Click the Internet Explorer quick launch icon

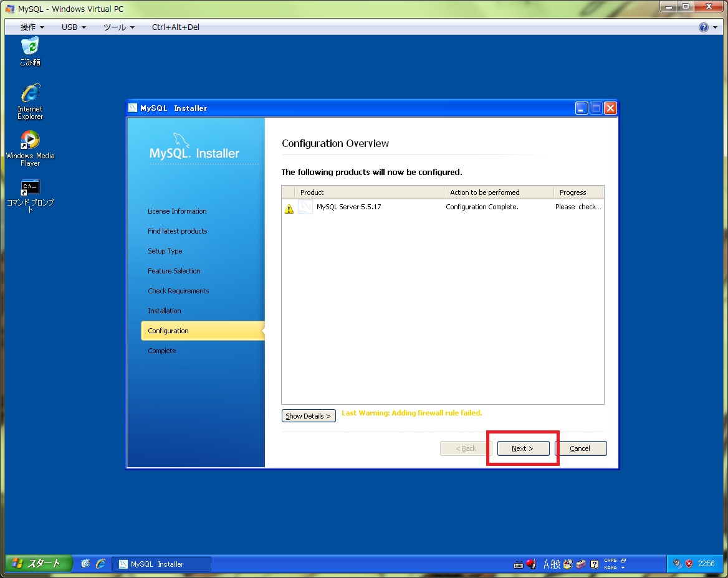100,564
